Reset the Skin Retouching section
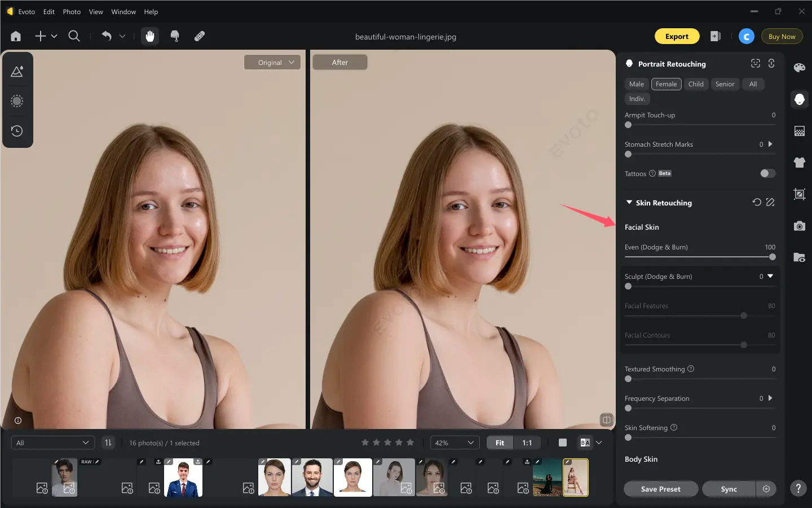The height and width of the screenshot is (508, 812). (x=756, y=202)
